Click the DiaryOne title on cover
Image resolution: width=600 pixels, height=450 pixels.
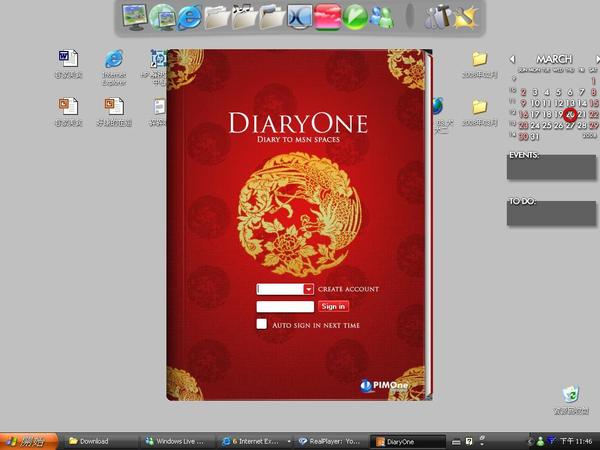point(298,123)
